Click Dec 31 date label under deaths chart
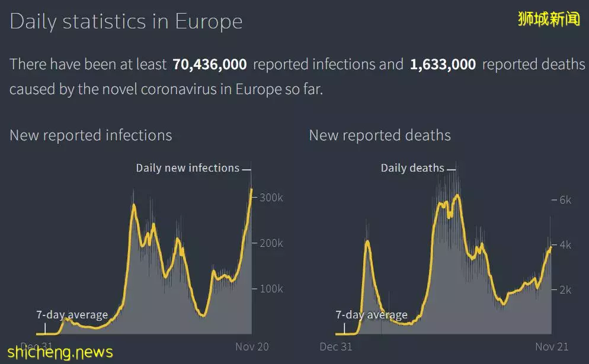This screenshot has width=589, height=364. tap(336, 347)
